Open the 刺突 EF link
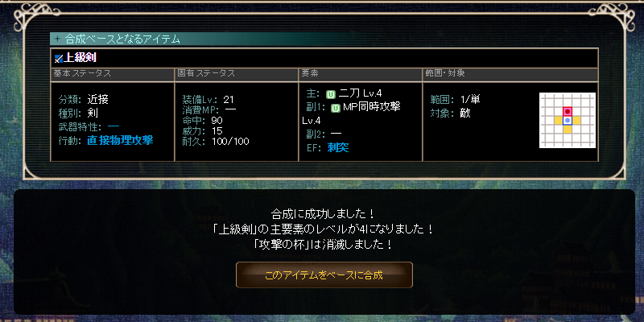The width and height of the screenshot is (644, 322). point(337,147)
